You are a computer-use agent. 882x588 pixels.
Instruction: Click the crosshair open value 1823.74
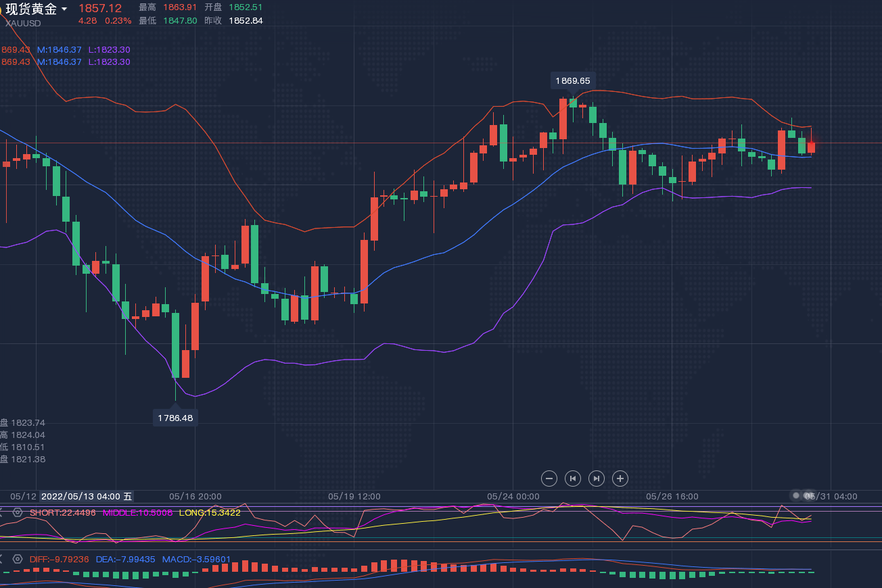click(x=28, y=422)
